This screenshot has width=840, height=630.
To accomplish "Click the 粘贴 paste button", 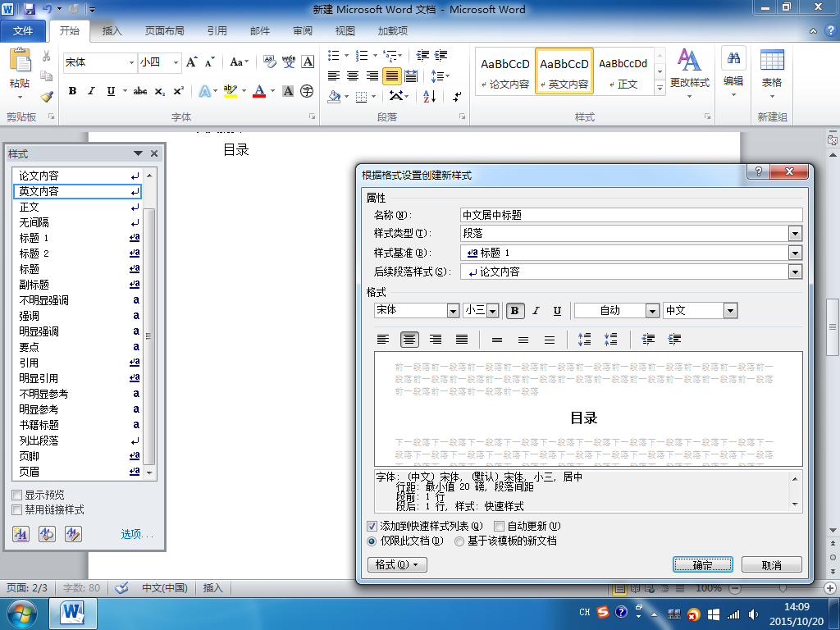I will (x=20, y=73).
